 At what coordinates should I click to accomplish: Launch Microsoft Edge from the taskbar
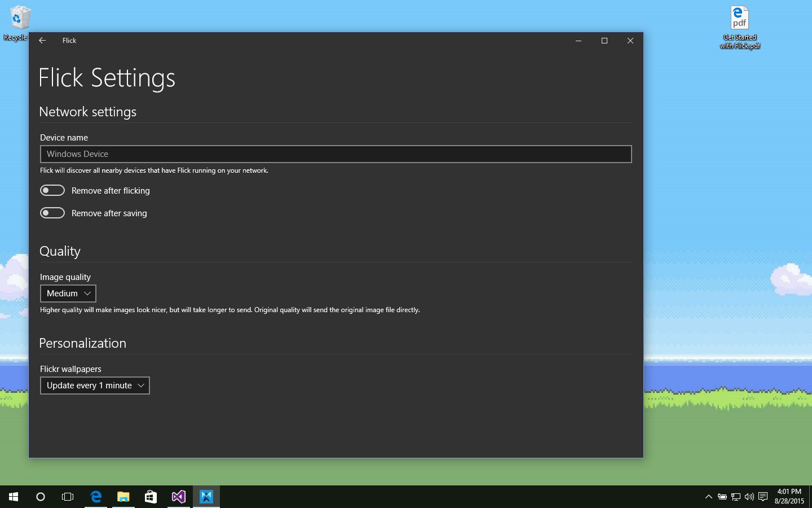[x=96, y=497]
